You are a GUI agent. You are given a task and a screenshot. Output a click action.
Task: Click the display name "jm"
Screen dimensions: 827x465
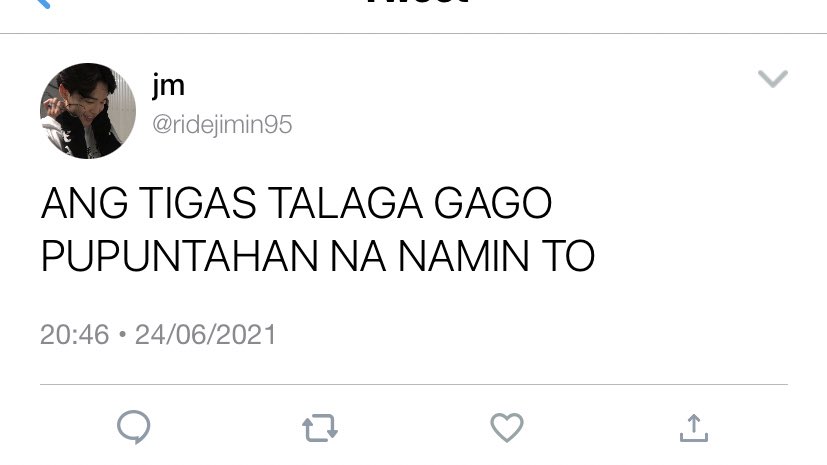(168, 85)
